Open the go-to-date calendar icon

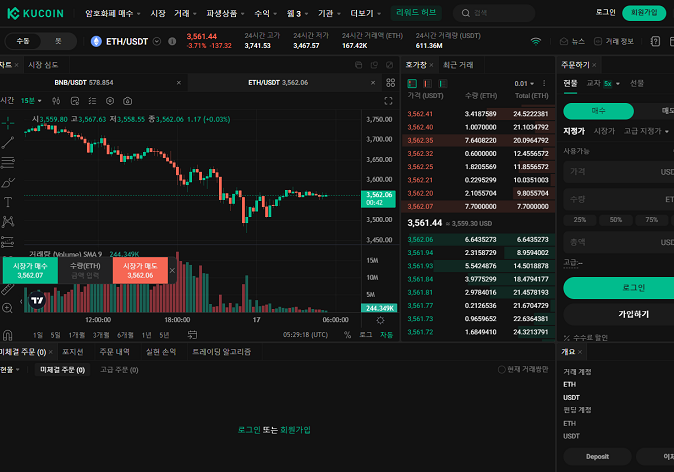[x=192, y=335]
